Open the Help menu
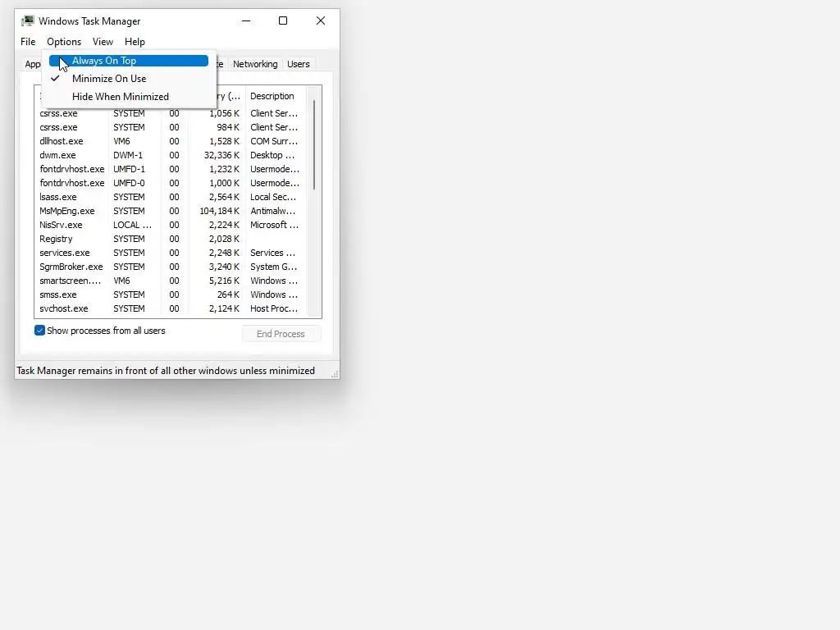This screenshot has height=630, width=840. tap(135, 42)
